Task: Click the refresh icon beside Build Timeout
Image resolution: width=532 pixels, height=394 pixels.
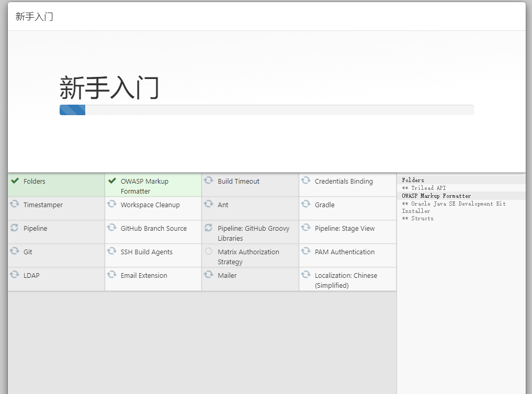Action: [x=209, y=180]
